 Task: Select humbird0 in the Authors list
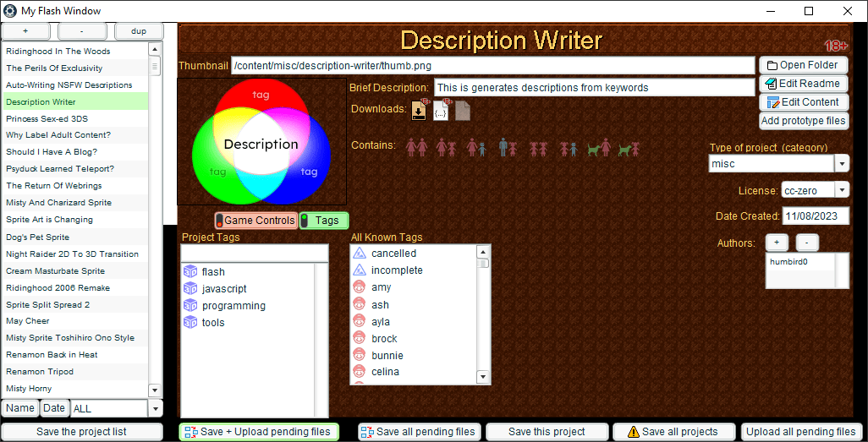tap(800, 262)
